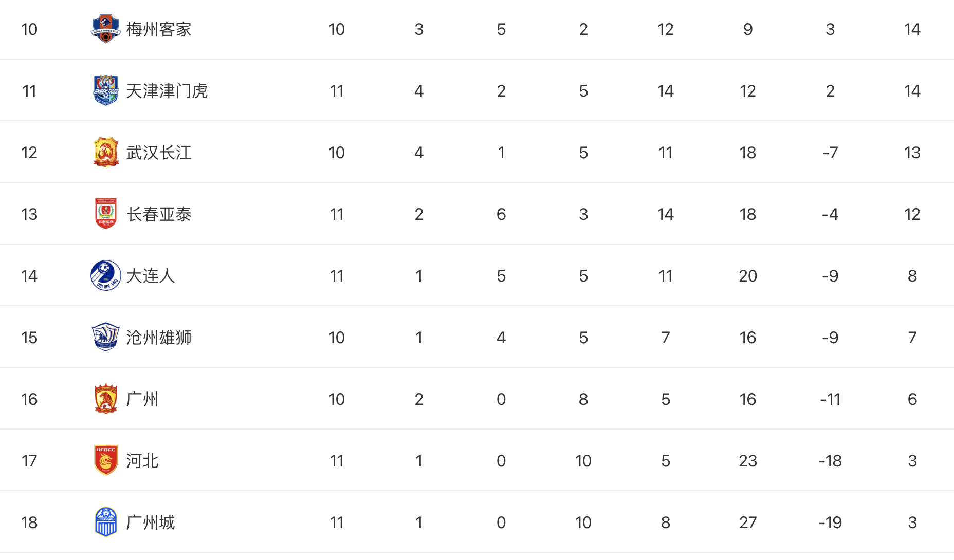Click the Cangzhou Mighty Lions club crest
The width and height of the screenshot is (954, 560).
point(106,337)
